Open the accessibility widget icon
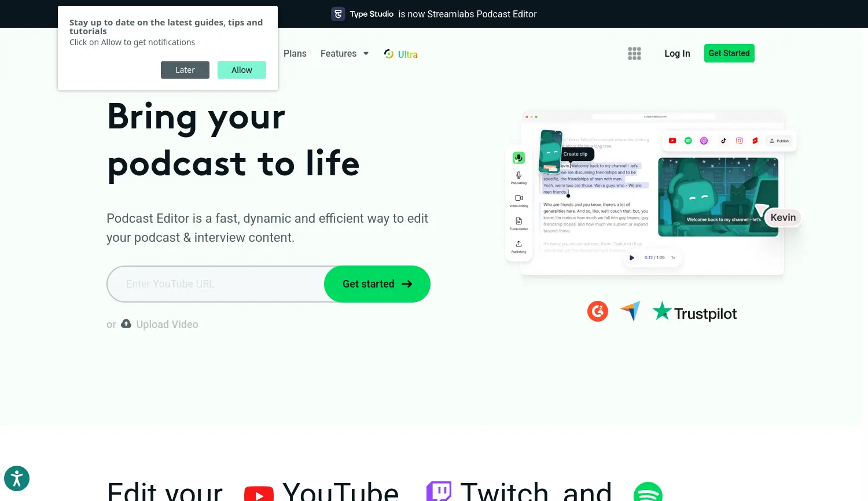This screenshot has height=501, width=868. (17, 478)
